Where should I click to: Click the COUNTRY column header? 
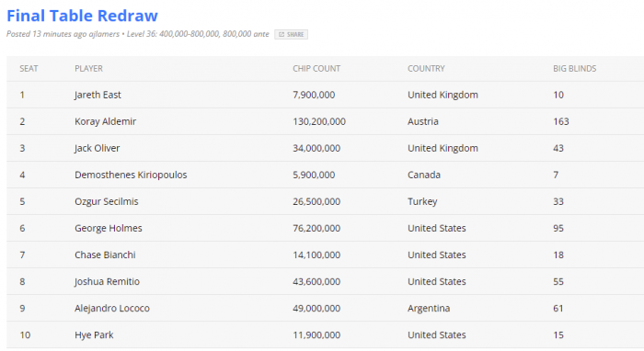pyautogui.click(x=426, y=69)
